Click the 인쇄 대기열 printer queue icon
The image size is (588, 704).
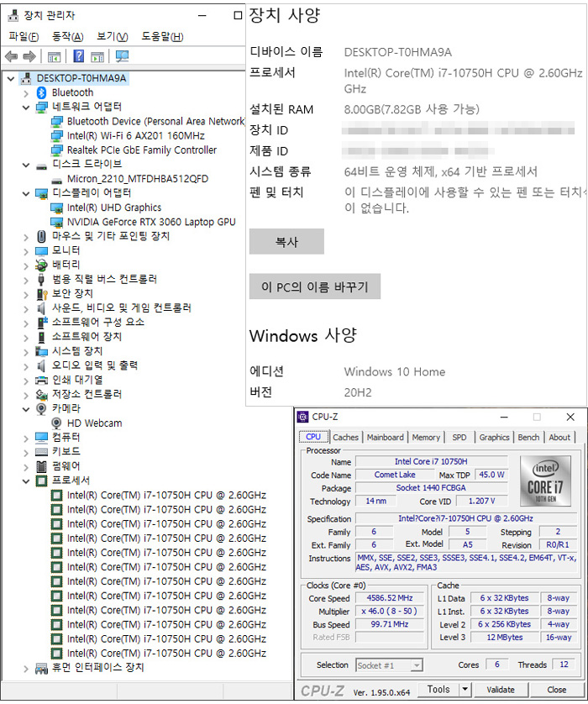tap(41, 381)
